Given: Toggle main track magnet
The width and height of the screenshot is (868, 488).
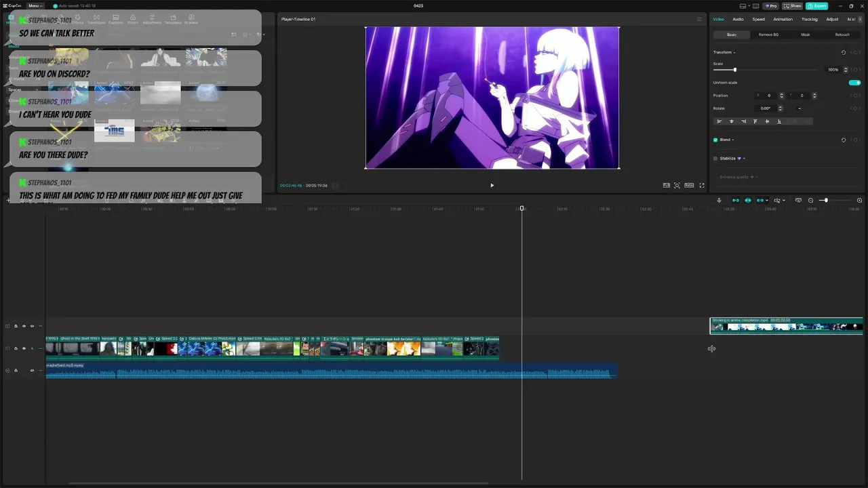Looking at the screenshot, I should click(x=735, y=200).
